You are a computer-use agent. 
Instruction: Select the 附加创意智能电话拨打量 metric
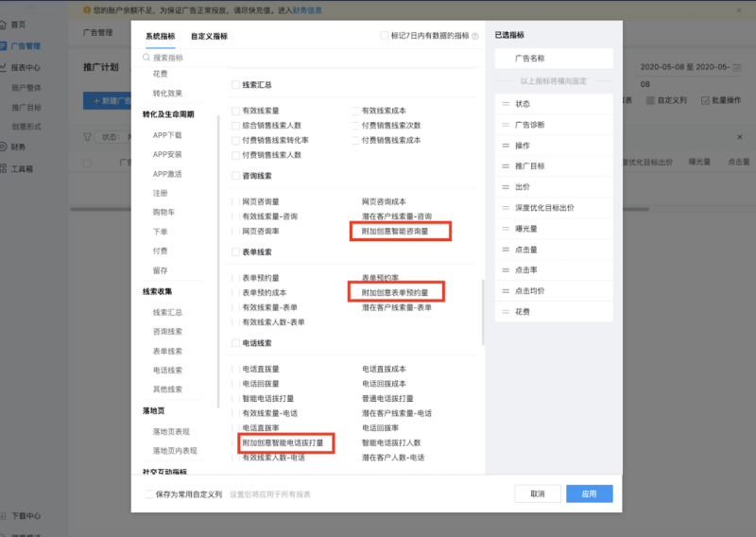[283, 442]
